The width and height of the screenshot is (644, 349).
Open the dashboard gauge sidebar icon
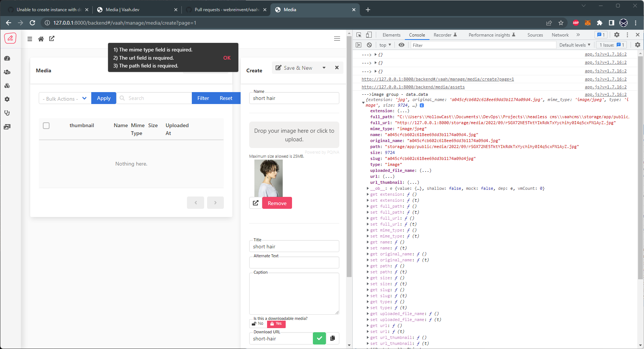7,59
